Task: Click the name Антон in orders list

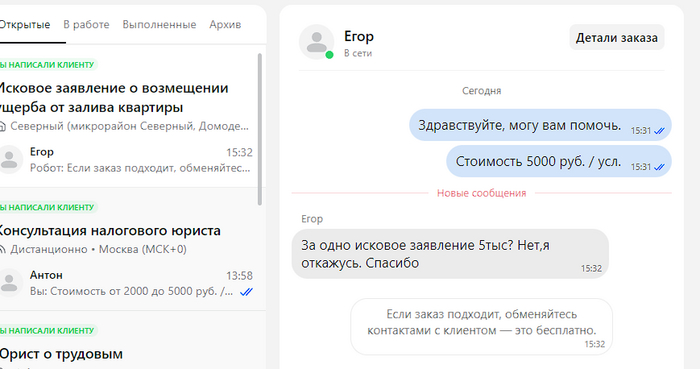Action: (46, 275)
